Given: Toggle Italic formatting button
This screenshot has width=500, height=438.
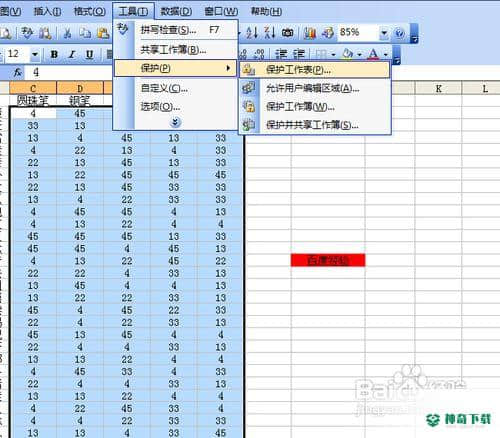Looking at the screenshot, I should click(72, 54).
